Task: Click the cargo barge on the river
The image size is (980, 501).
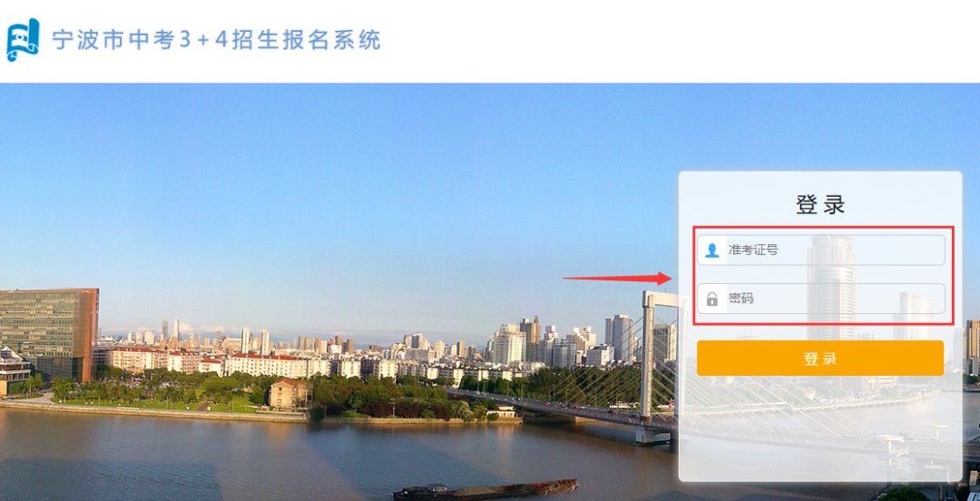Action: pyautogui.click(x=485, y=489)
